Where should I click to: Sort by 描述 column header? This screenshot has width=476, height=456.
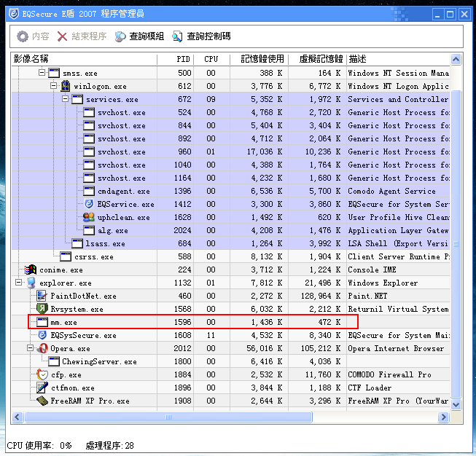pyautogui.click(x=398, y=59)
